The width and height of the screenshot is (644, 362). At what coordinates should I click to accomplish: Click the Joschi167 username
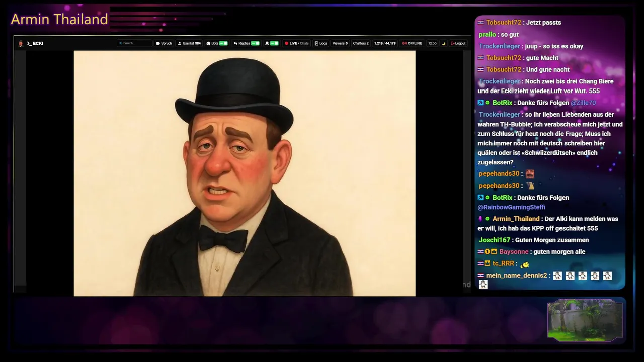[x=495, y=240]
